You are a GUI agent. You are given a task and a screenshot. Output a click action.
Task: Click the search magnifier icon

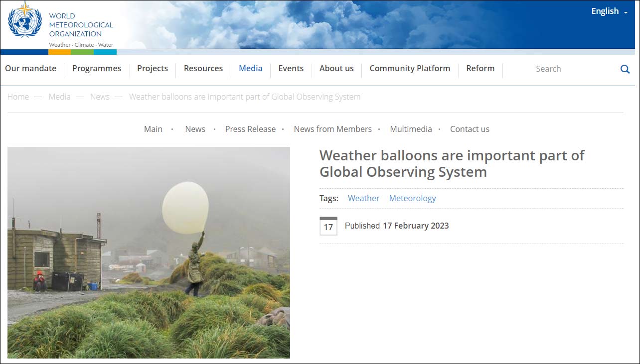[625, 69]
